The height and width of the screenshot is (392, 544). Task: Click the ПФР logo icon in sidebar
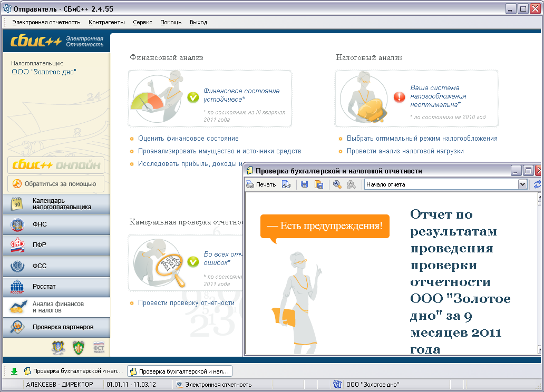click(x=17, y=245)
